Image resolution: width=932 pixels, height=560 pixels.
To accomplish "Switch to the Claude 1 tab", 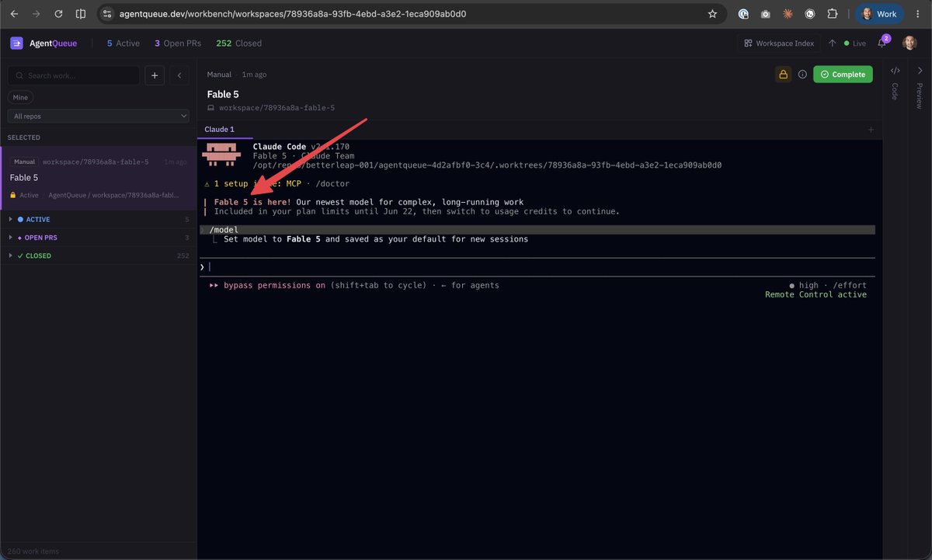I will coord(219,130).
